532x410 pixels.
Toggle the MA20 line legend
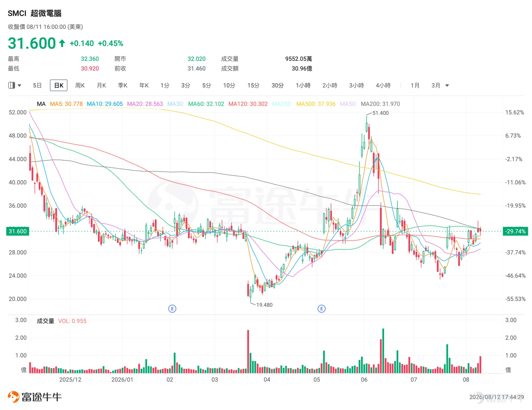145,104
